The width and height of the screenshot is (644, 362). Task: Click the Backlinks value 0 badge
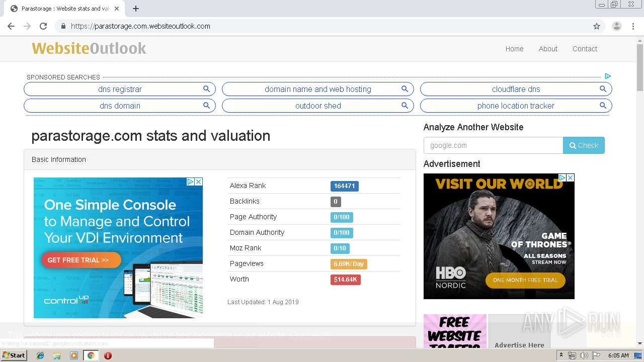336,202
